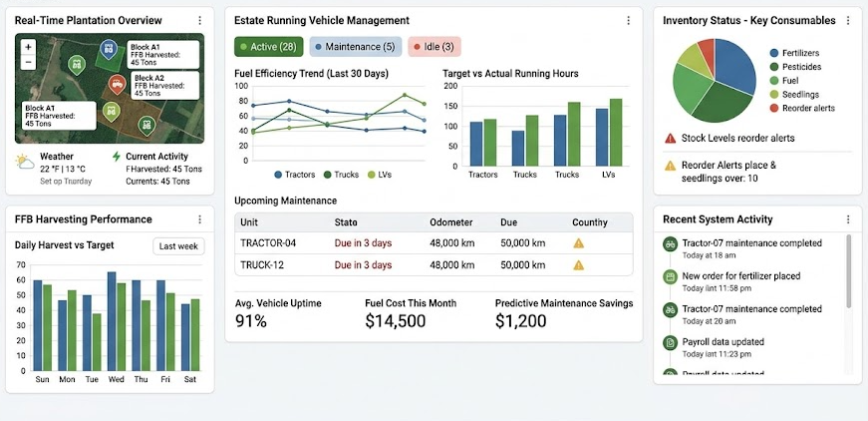
Task: Open Estate Running Vehicle Management options menu
Action: (628, 21)
